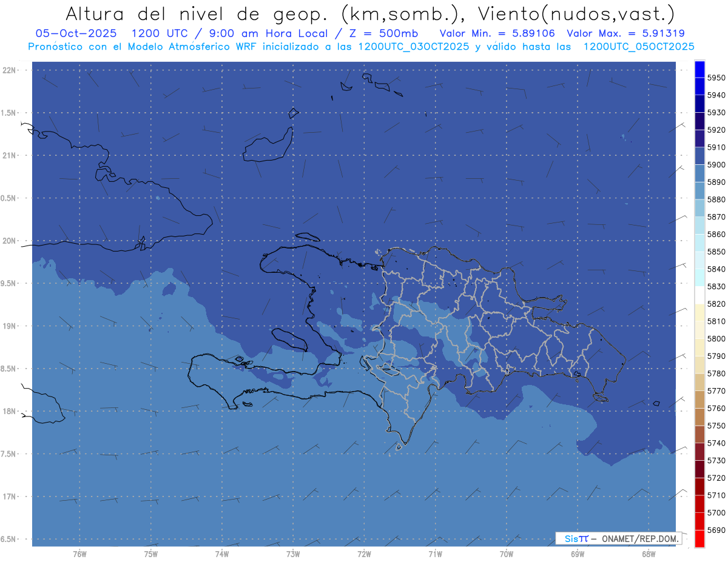Click the '5850' colorbar value
The image size is (728, 562).
(716, 252)
